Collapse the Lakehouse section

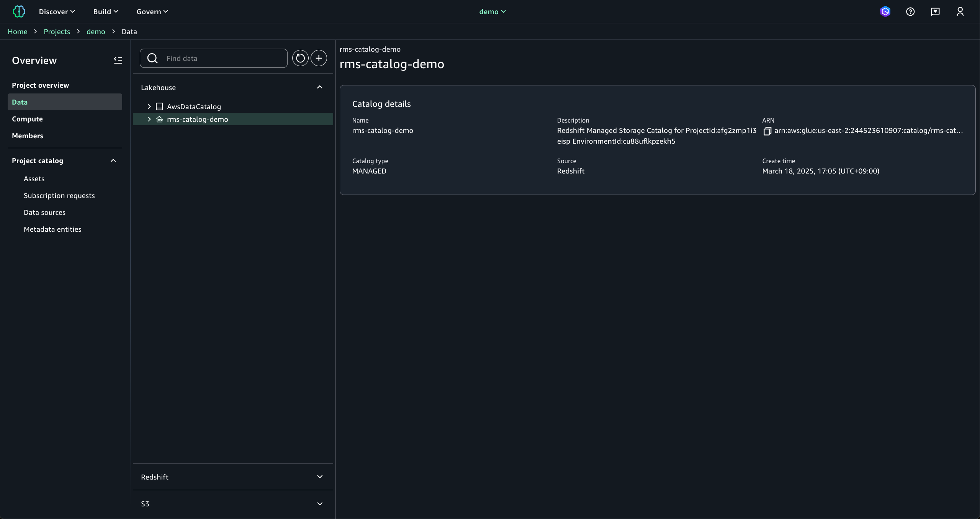coord(320,87)
